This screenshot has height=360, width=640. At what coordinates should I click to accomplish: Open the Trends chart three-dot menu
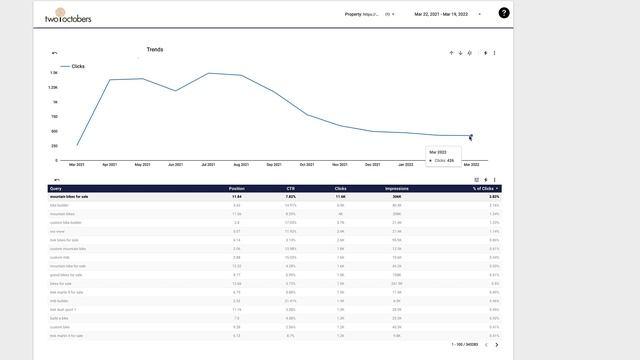[494, 53]
